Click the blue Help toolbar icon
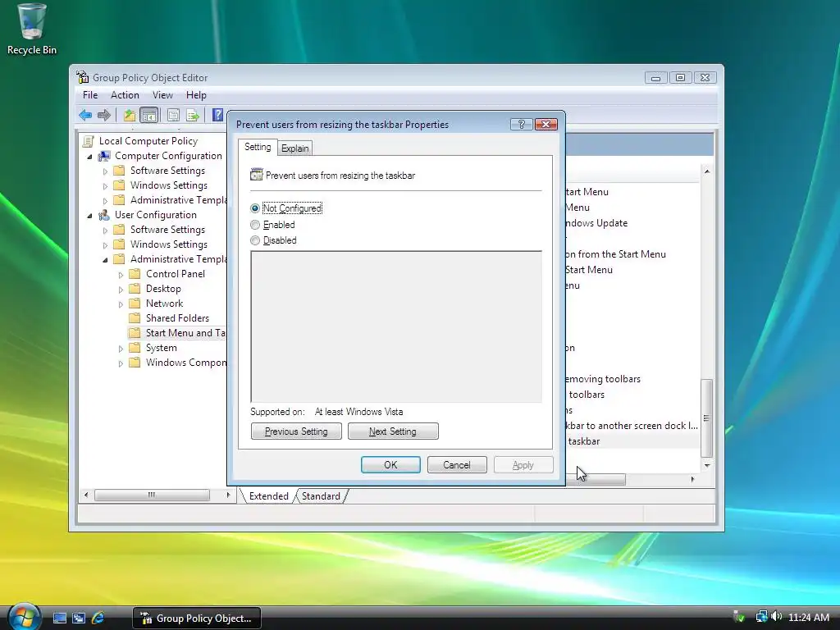This screenshot has height=630, width=840. click(x=217, y=115)
